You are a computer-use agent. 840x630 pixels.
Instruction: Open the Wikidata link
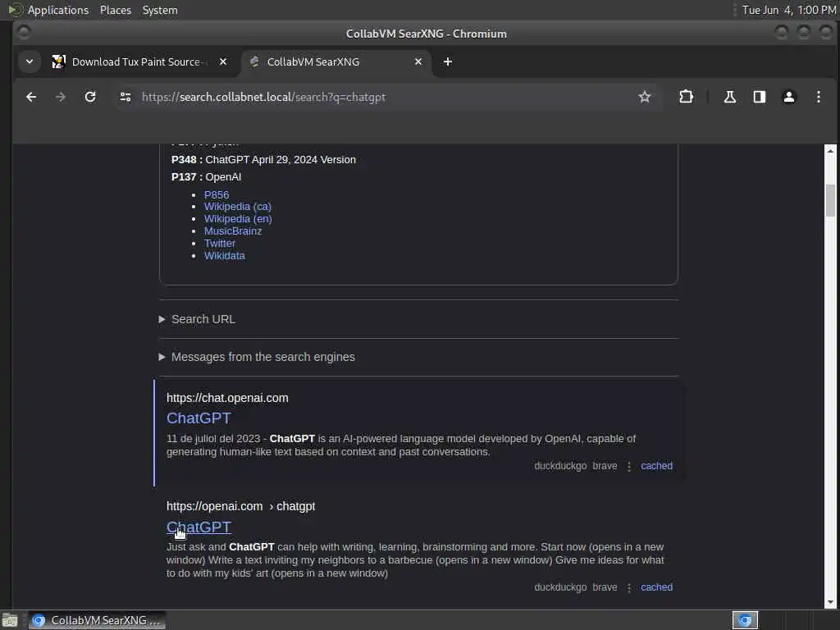click(x=225, y=256)
